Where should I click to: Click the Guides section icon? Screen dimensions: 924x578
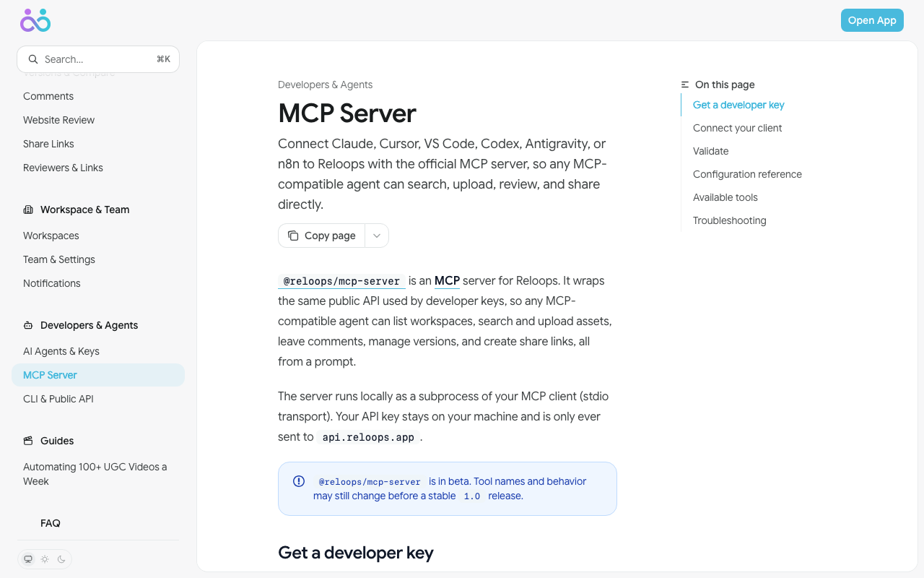tap(28, 441)
